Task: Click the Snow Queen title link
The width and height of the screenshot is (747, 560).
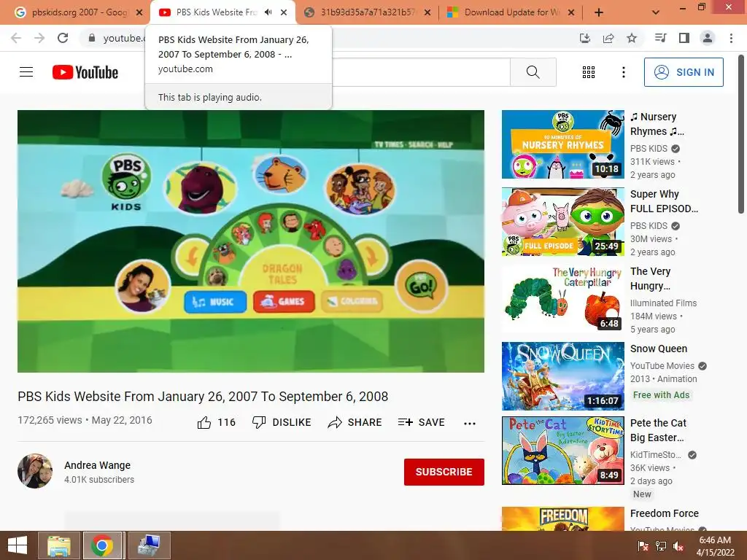Action: point(659,349)
